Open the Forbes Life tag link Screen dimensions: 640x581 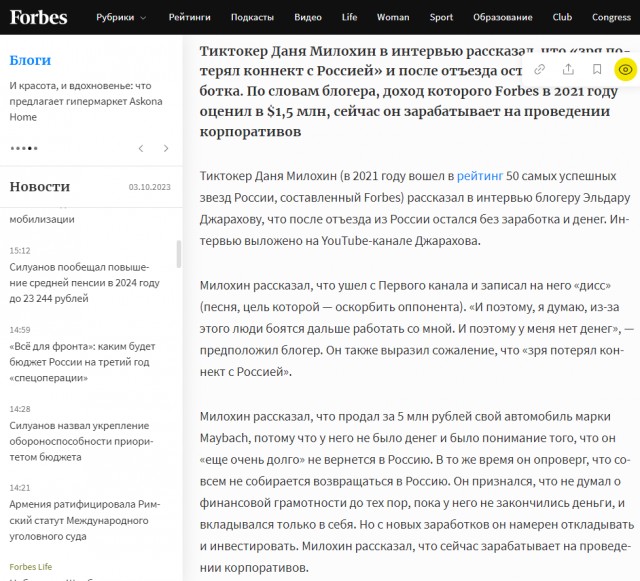coord(31,567)
